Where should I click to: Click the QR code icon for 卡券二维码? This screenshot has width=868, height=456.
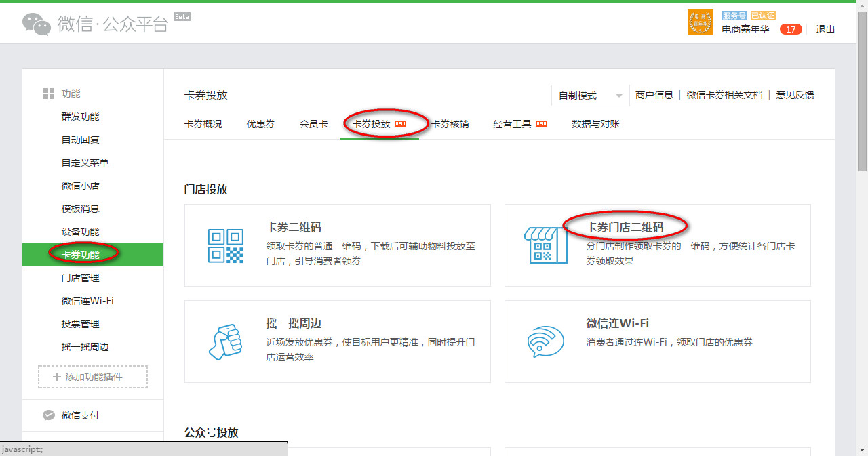(x=225, y=245)
